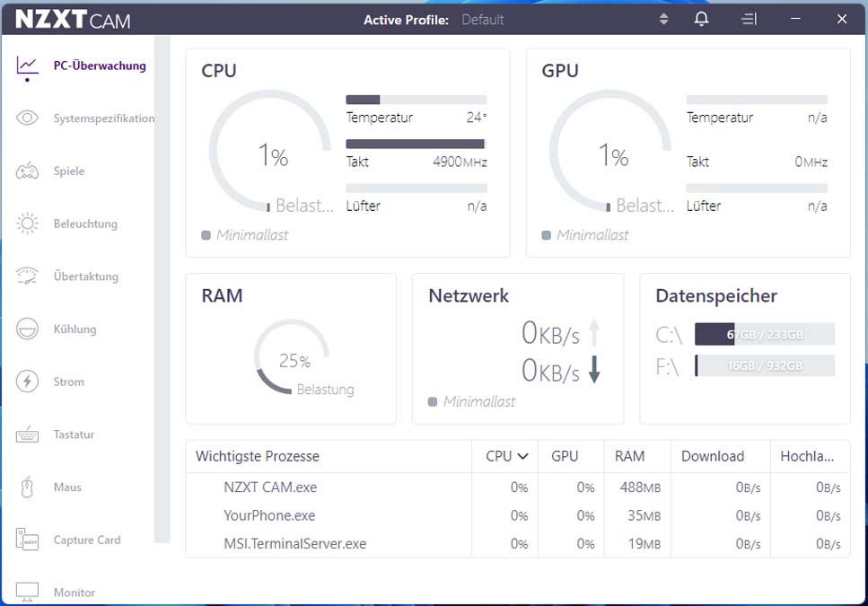Click the GPU Minimallast status label
Screen dimensions: 868x606
pyautogui.click(x=592, y=235)
